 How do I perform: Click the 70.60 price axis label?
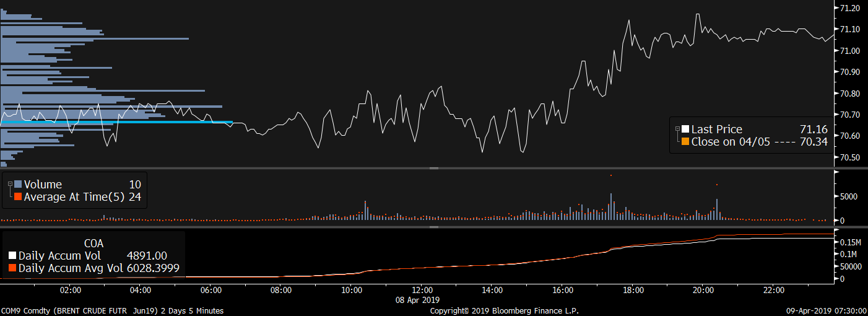850,136
